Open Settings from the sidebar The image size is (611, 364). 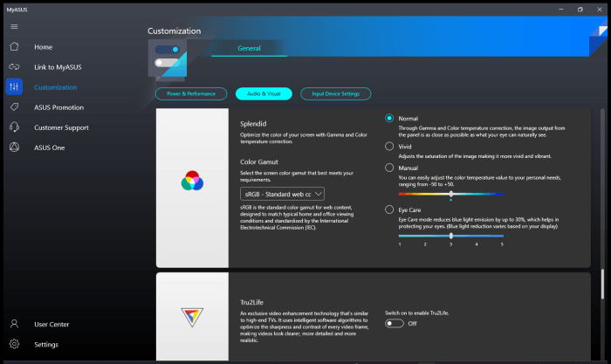46,345
